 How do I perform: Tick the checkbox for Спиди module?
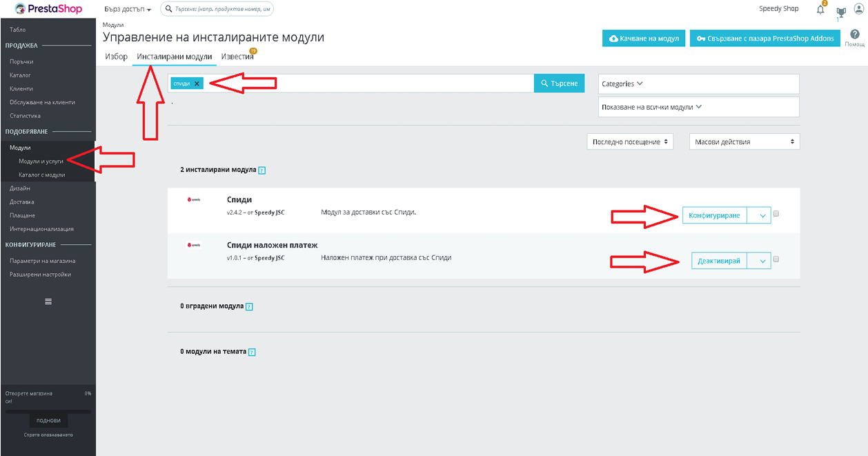point(776,214)
